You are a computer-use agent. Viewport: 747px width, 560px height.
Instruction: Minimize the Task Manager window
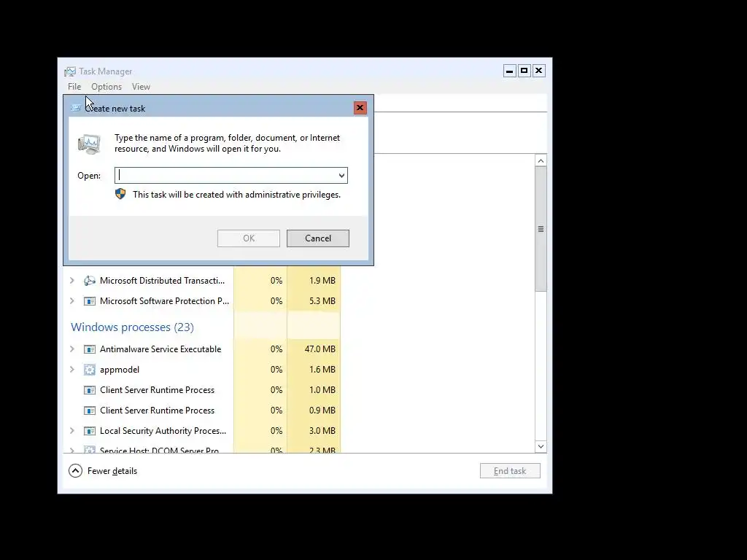[x=510, y=71]
